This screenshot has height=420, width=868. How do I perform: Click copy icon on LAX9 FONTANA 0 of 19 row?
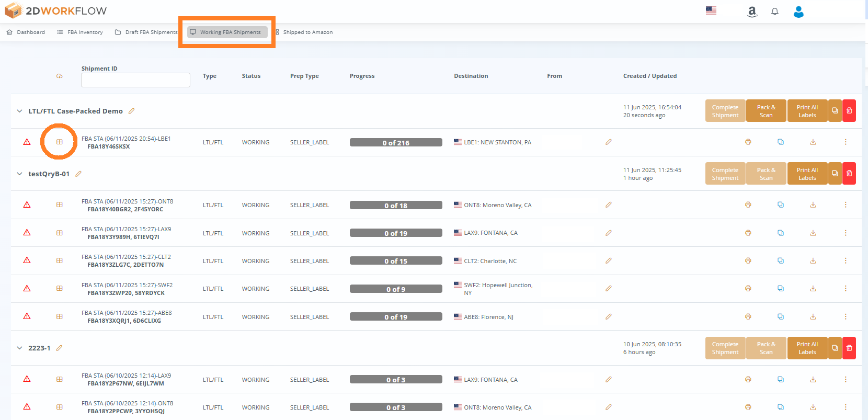781,233
